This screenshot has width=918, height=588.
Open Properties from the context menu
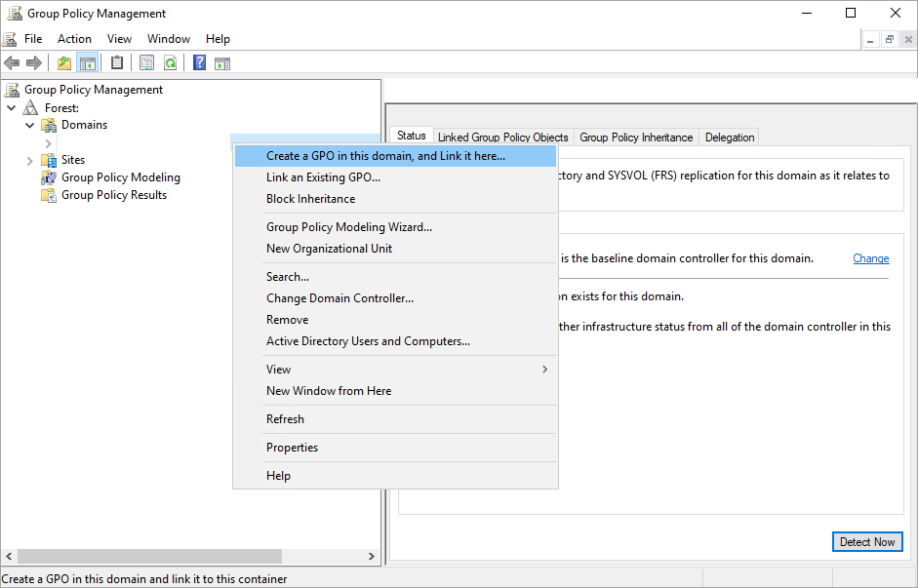coord(395,448)
